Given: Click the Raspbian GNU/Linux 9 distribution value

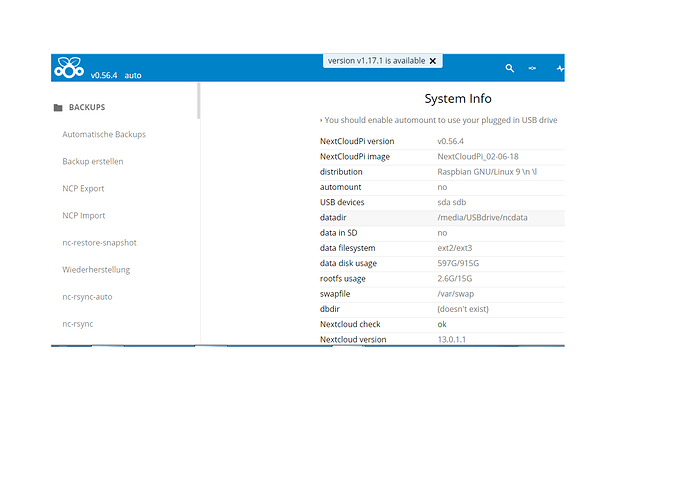Looking at the screenshot, I should (x=487, y=172).
